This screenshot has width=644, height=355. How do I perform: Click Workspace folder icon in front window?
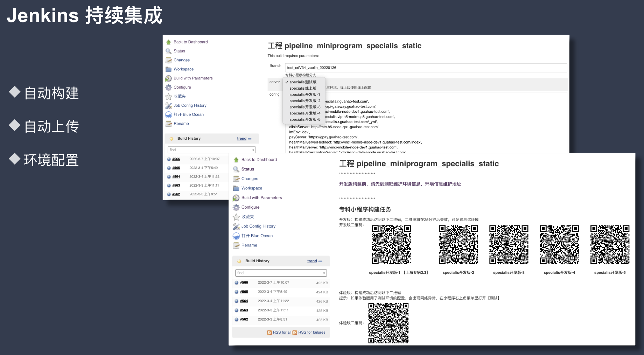pos(236,188)
